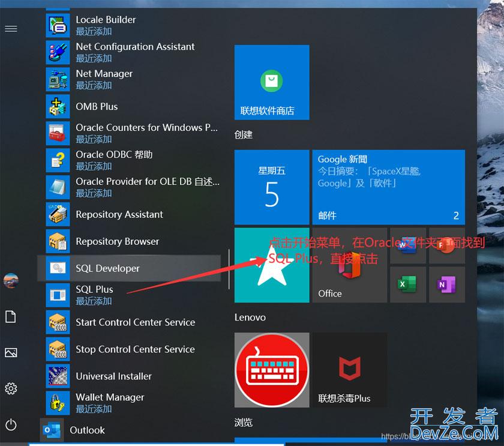Launch the Word small tile
Viewport: 504px width, 446px height.
pos(408,246)
